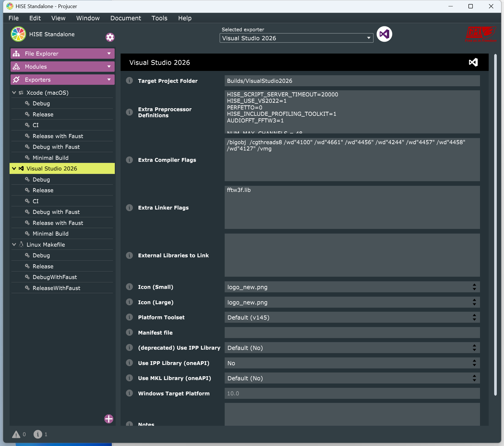Click the Manifest file input field

pos(352,333)
